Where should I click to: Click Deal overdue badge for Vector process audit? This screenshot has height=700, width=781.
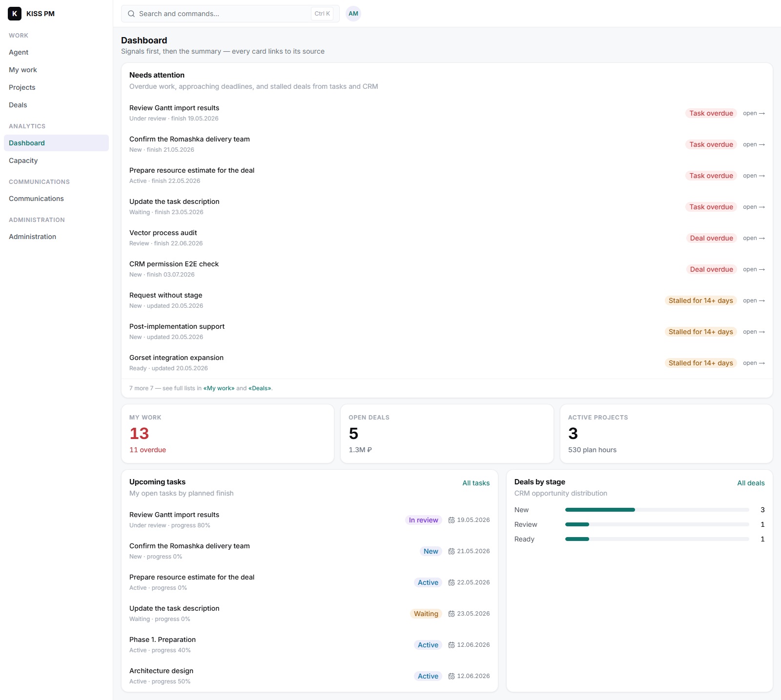tap(711, 238)
